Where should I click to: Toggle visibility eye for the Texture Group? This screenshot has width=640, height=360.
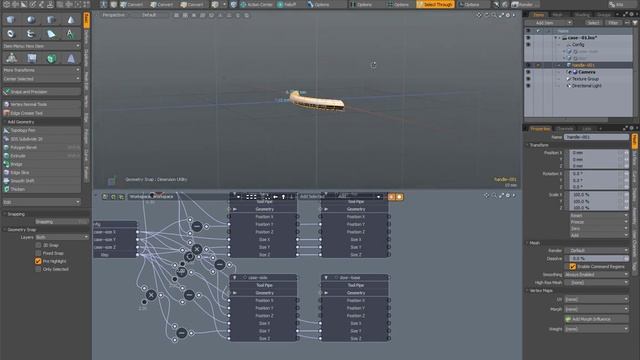tap(528, 79)
